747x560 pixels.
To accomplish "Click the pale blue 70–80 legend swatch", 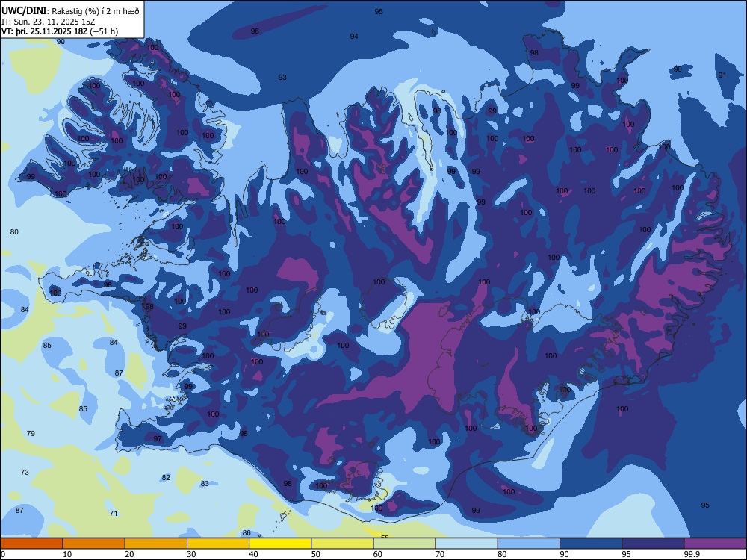I will point(466,544).
